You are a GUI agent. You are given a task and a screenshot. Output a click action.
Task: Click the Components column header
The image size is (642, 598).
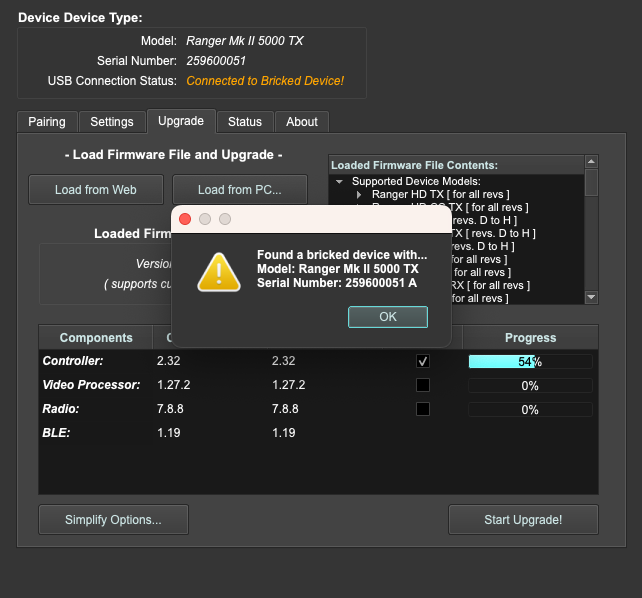pyautogui.click(x=96, y=338)
